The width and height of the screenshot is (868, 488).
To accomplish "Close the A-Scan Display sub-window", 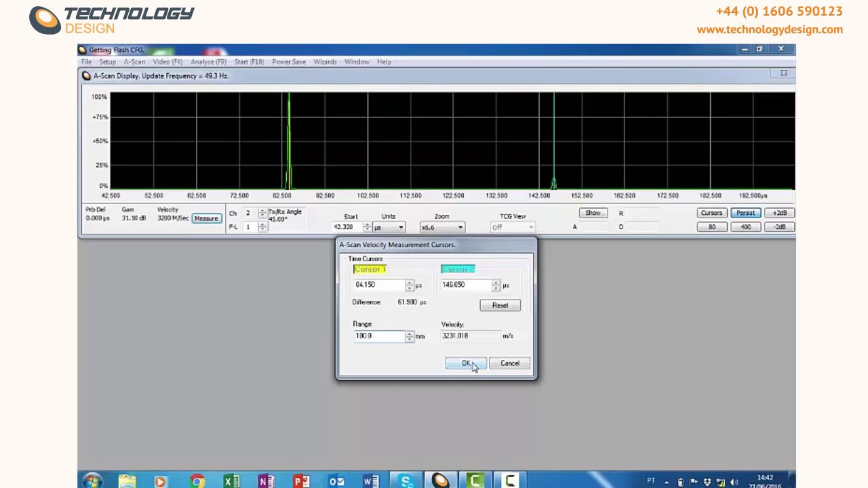I will tap(784, 73).
